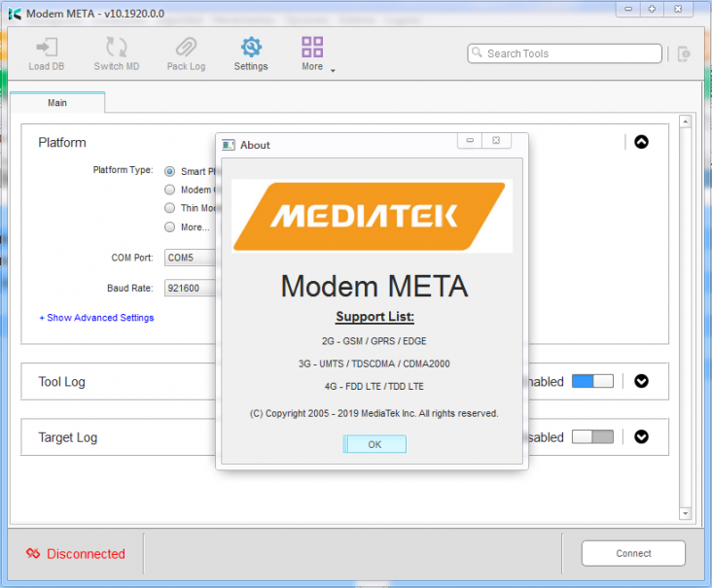Image resolution: width=712 pixels, height=588 pixels.
Task: Select the Modem platform type radio button
Action: pyautogui.click(x=169, y=190)
